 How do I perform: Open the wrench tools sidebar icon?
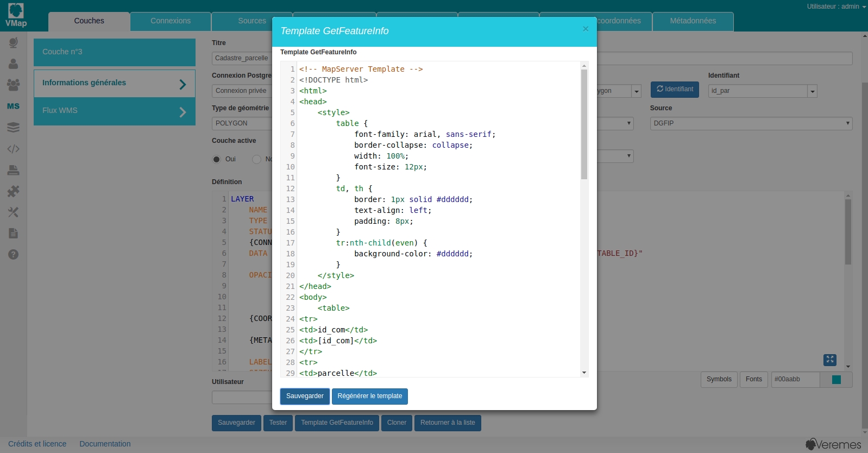pyautogui.click(x=14, y=212)
